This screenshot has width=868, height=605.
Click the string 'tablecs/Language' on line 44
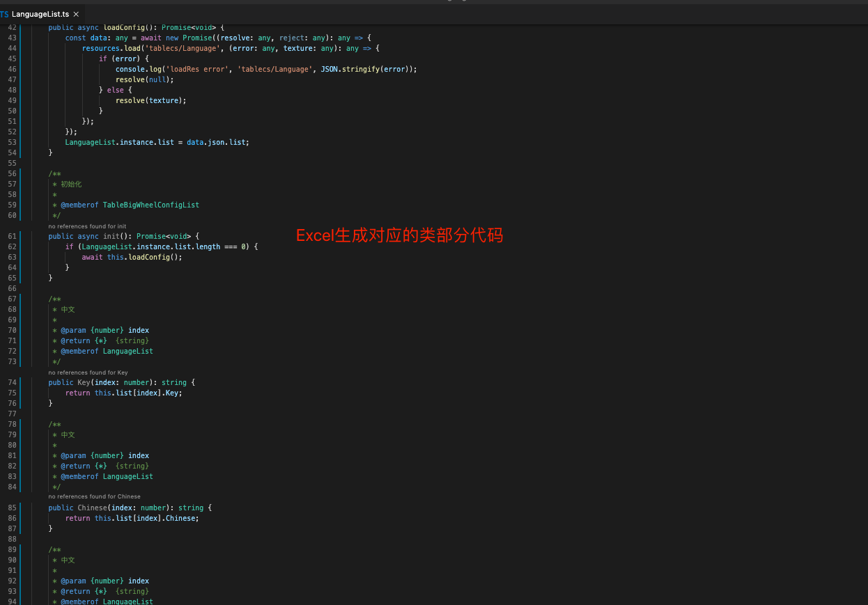point(181,48)
